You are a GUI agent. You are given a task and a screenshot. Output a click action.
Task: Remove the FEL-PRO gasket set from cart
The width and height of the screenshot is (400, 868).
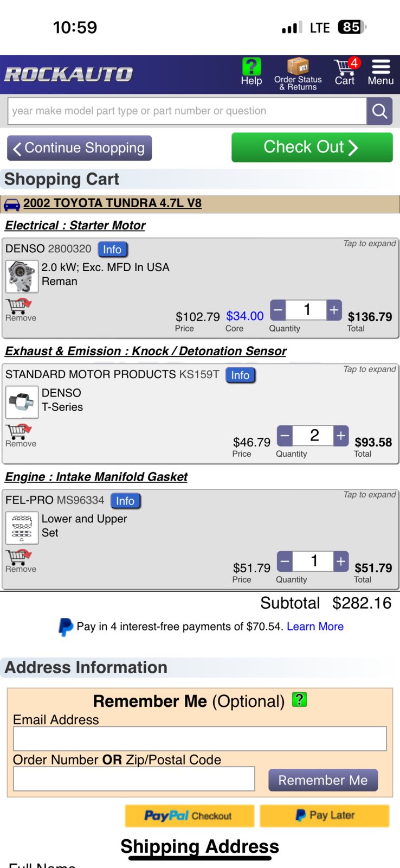[x=20, y=561]
